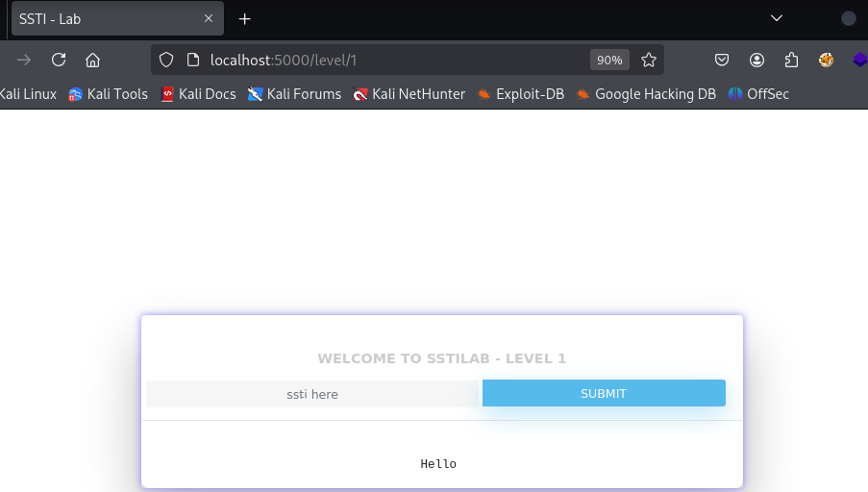Open the extensions puzzle icon

(792, 60)
